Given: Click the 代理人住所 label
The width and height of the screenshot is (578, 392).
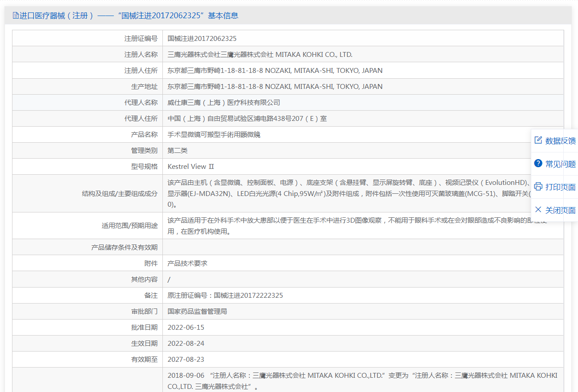Looking at the screenshot, I should [x=141, y=119].
